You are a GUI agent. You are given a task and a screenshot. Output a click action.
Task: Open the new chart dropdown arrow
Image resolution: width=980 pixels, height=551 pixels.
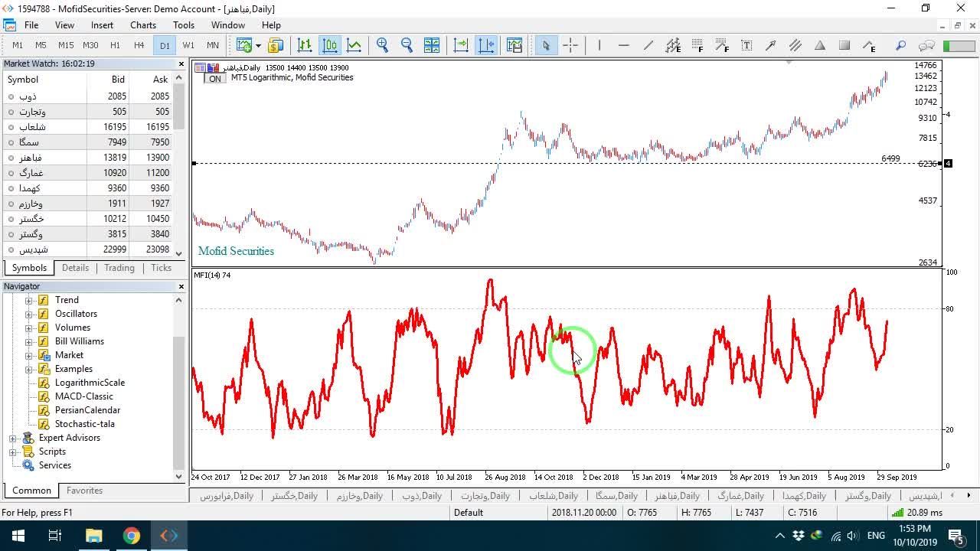point(258,45)
